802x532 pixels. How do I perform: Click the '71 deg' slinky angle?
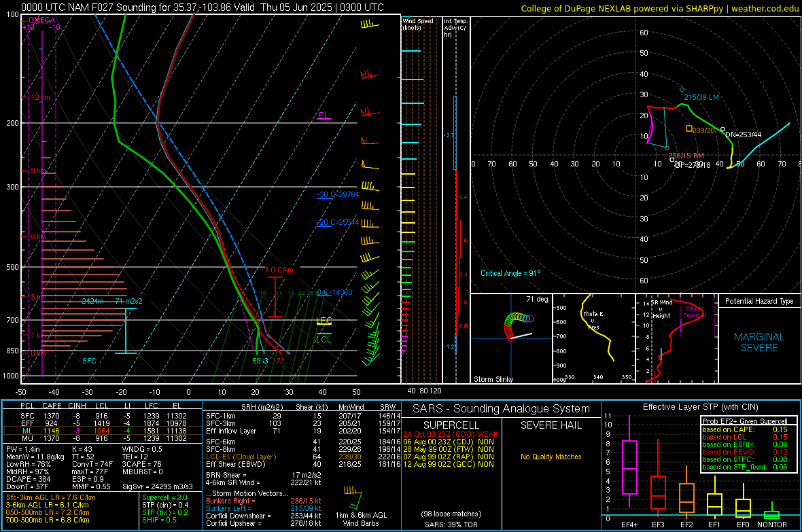click(x=537, y=299)
